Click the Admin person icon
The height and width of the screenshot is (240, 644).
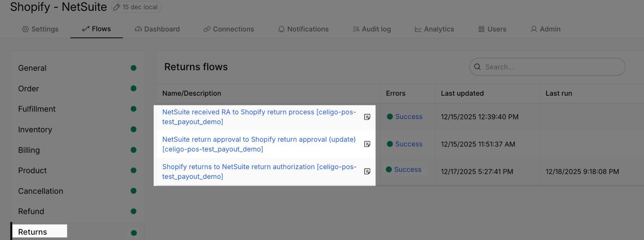click(x=534, y=29)
